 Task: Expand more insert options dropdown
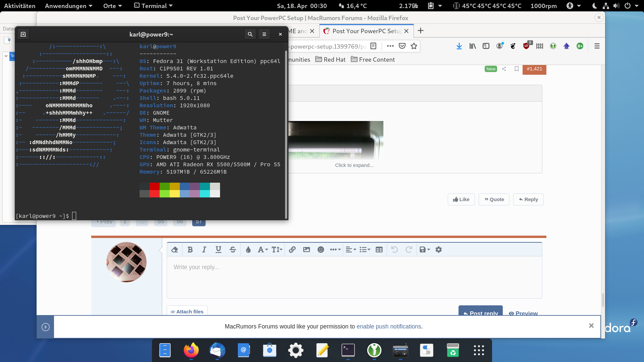pyautogui.click(x=335, y=250)
